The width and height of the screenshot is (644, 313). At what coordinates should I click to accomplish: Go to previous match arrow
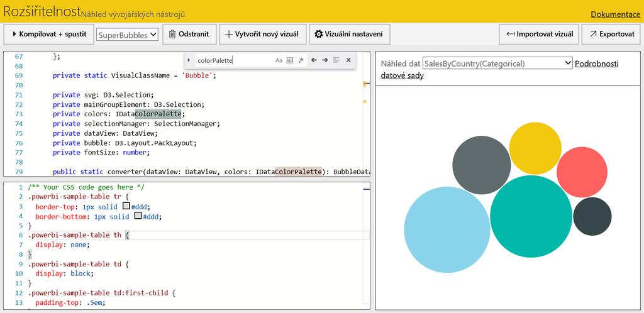(x=314, y=60)
